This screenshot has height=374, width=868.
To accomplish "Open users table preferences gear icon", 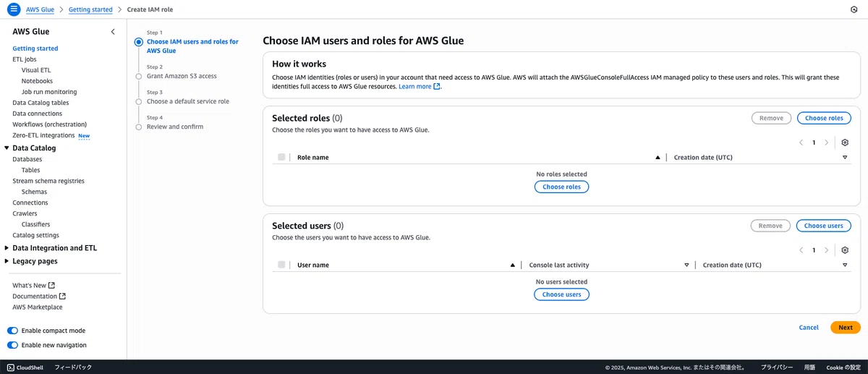I will coord(845,250).
